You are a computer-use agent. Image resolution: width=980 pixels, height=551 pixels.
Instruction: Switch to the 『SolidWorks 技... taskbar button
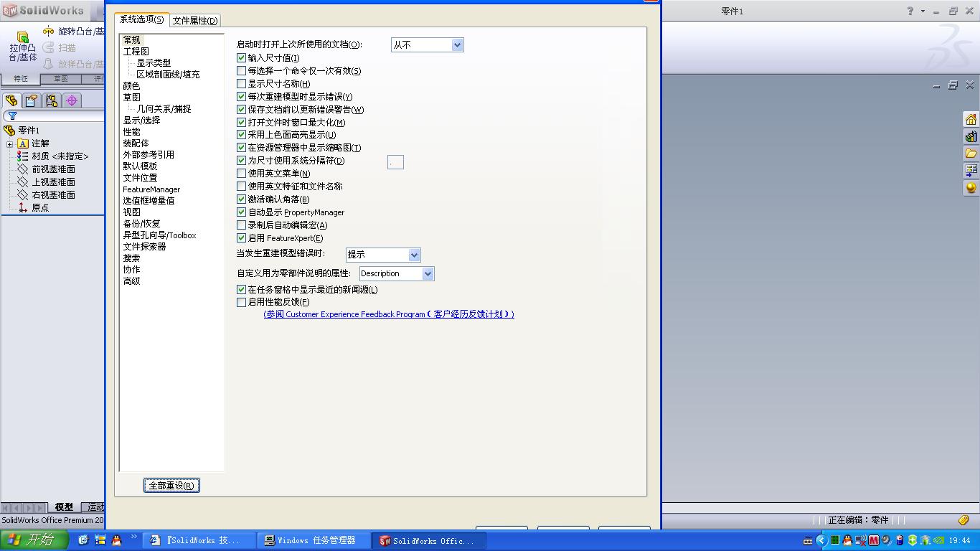pyautogui.click(x=200, y=540)
